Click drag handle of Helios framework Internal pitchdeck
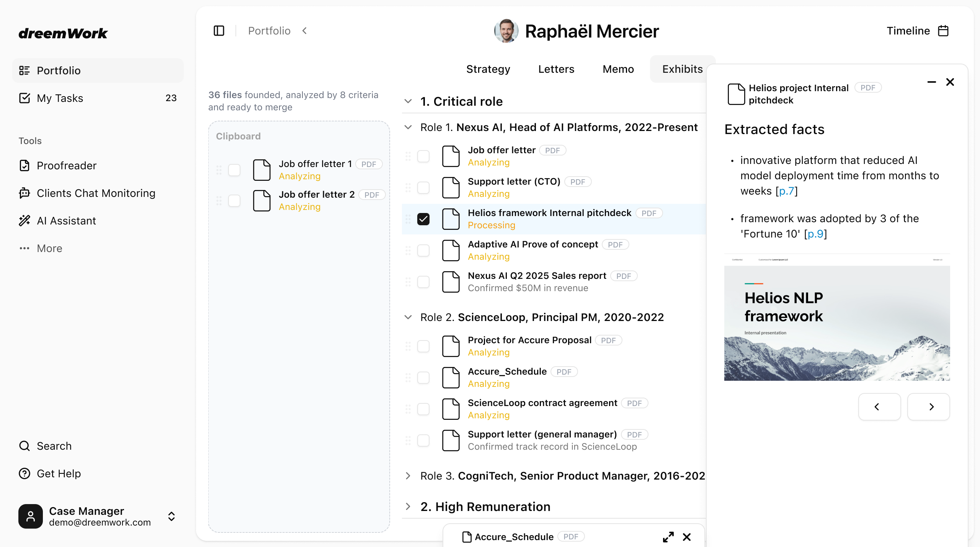 point(408,219)
